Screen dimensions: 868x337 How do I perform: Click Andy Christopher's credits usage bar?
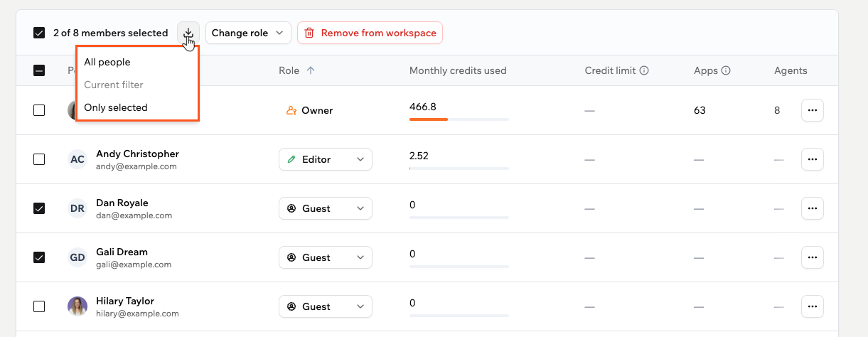click(459, 168)
